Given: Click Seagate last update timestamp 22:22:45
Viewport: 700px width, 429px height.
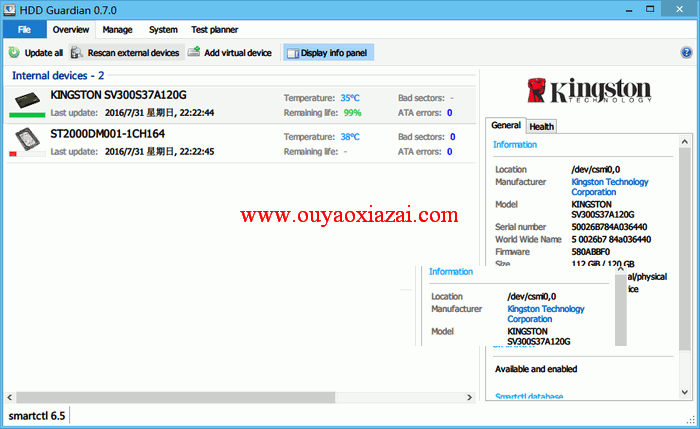Looking at the screenshot, I should (159, 152).
